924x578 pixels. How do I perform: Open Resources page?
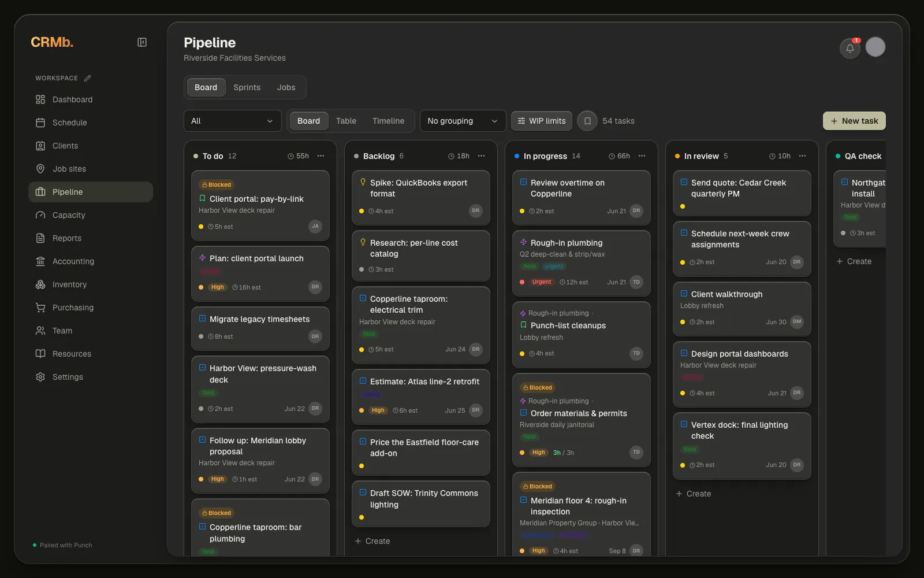pos(91,354)
